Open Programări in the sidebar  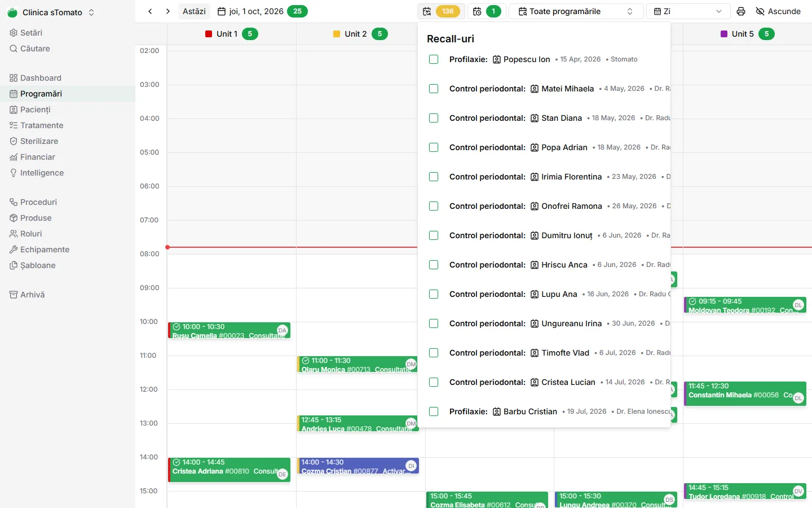(x=68, y=94)
